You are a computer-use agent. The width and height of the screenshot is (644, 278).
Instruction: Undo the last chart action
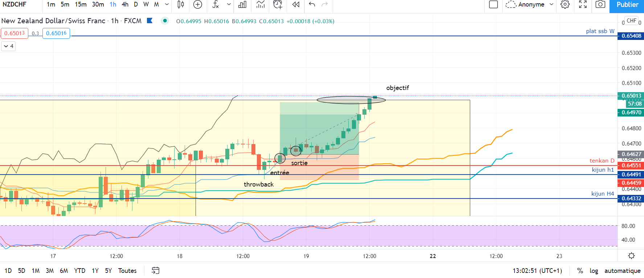[312, 5]
